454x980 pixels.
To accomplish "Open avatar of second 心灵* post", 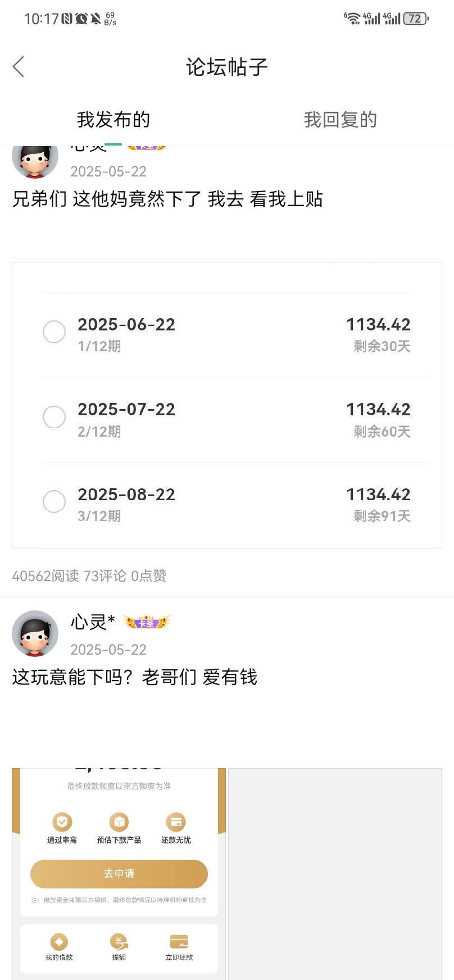I will (35, 634).
